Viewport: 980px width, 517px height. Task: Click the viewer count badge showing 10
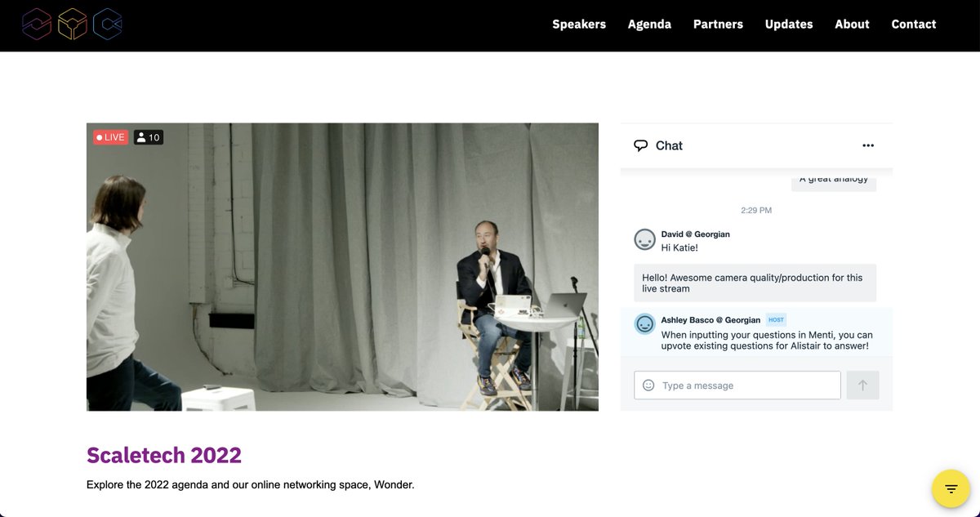coord(149,137)
